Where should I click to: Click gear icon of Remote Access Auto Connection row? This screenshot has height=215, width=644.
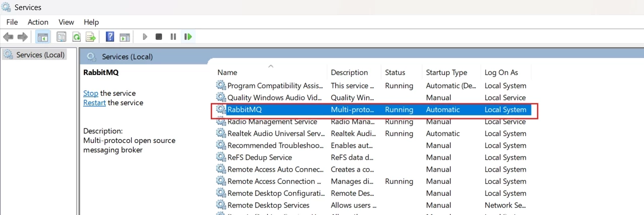point(221,169)
